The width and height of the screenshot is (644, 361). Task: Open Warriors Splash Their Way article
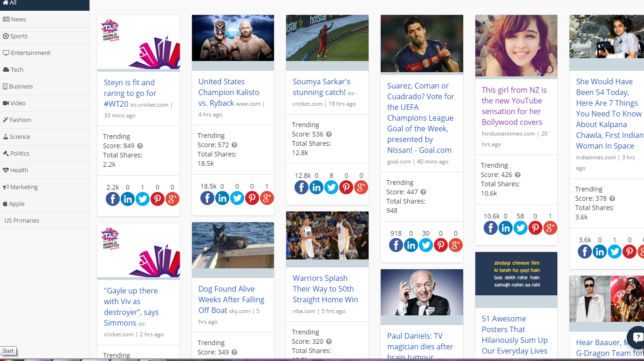(x=325, y=289)
